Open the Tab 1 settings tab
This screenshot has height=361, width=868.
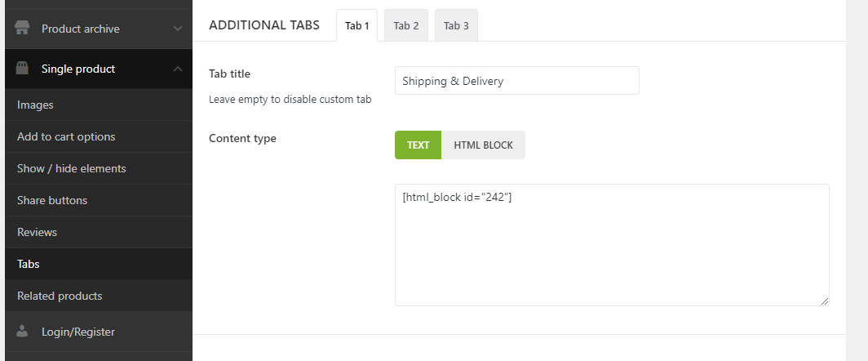(356, 25)
